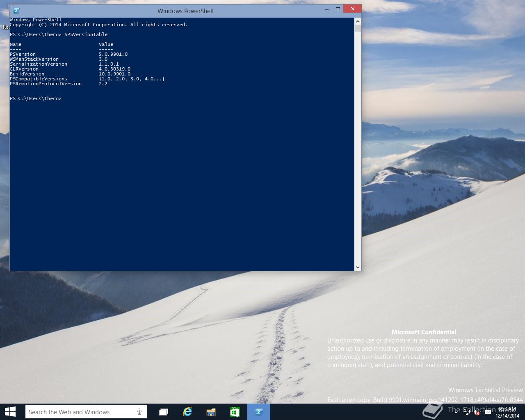
Task: Click the $PSVersionTable command text
Action: 86,34
